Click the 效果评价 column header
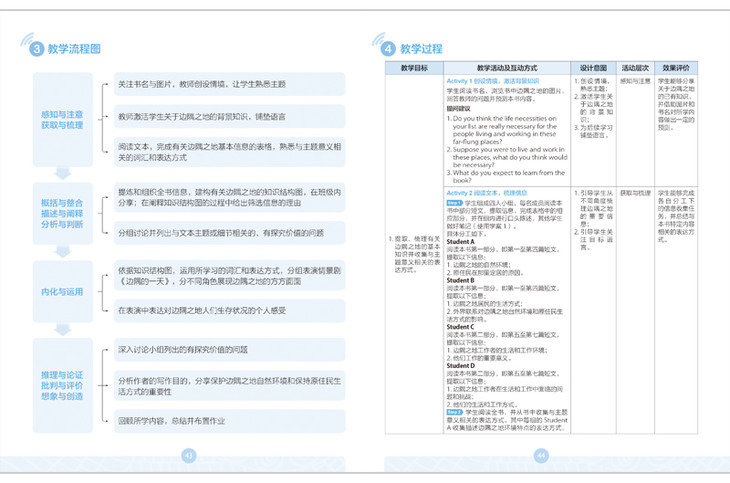Image resolution: width=730 pixels, height=483 pixels. point(681,67)
